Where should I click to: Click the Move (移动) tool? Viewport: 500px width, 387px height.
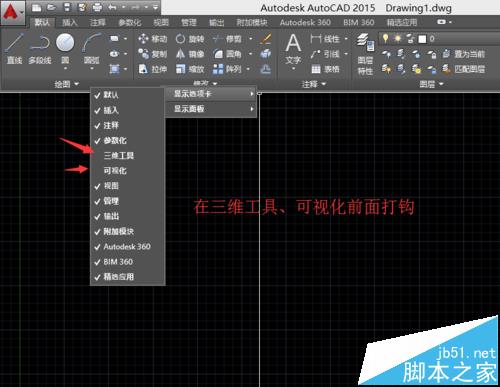click(x=152, y=39)
